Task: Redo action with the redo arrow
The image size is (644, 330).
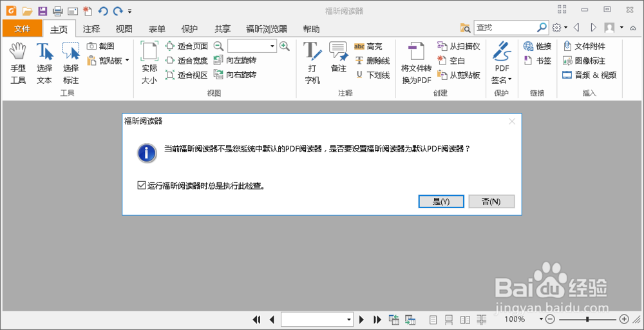Action: coord(118,11)
